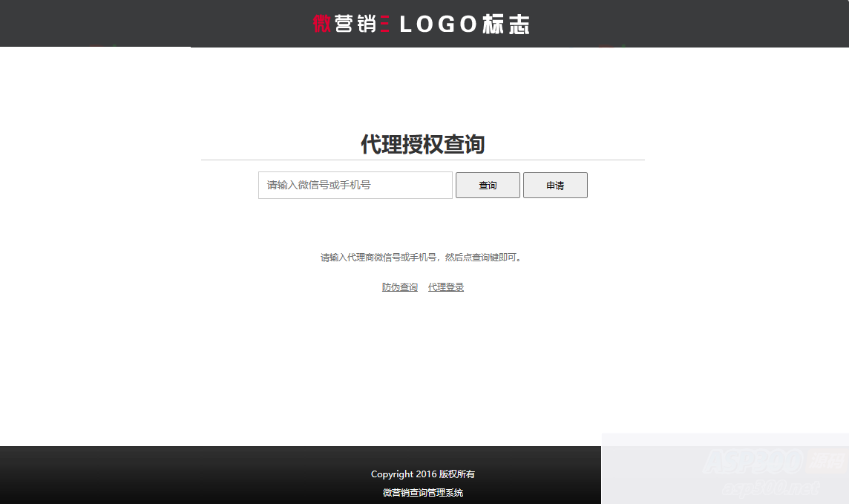Click the instruction text about entering agent number

(x=423, y=258)
